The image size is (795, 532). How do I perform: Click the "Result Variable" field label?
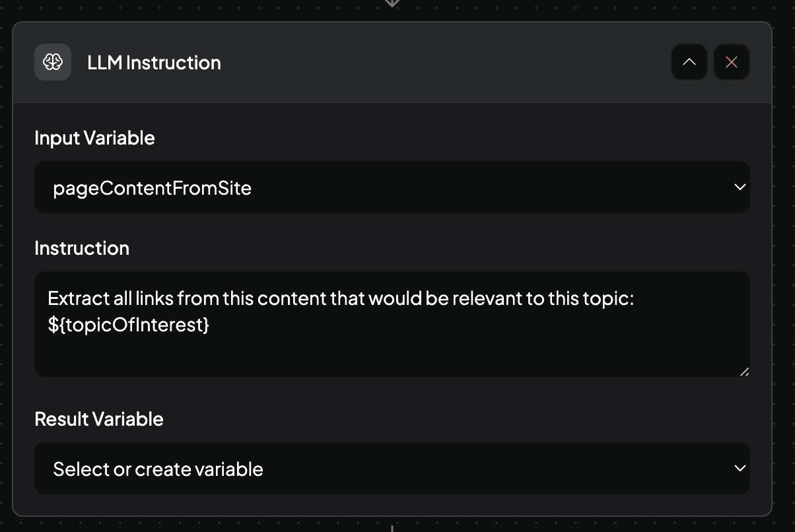click(x=99, y=419)
